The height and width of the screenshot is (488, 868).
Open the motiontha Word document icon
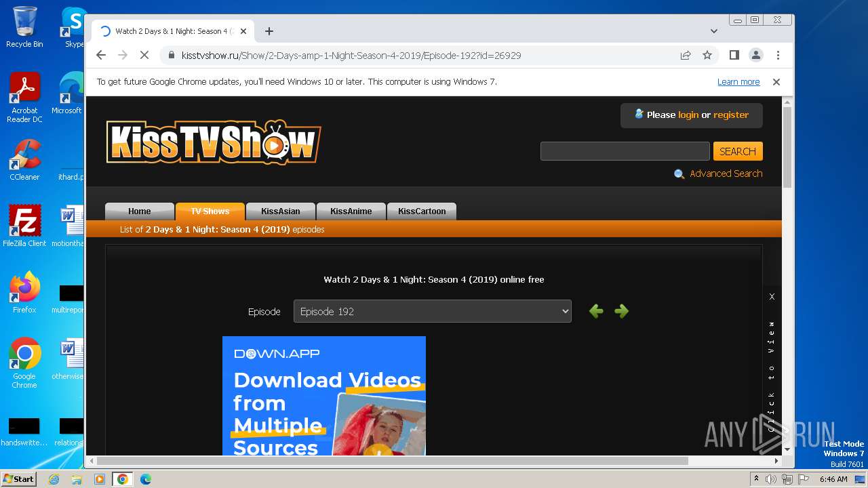point(68,226)
